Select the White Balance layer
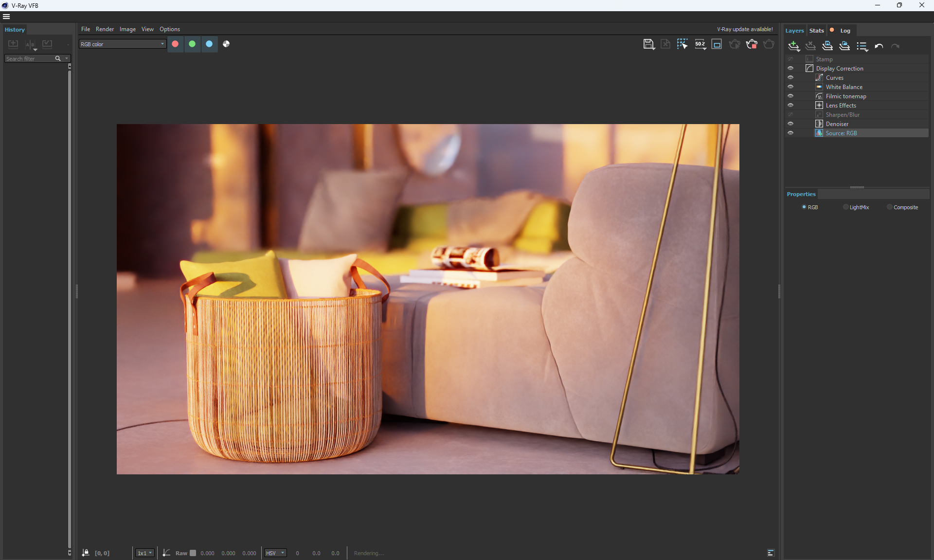The width and height of the screenshot is (934, 560). click(844, 87)
